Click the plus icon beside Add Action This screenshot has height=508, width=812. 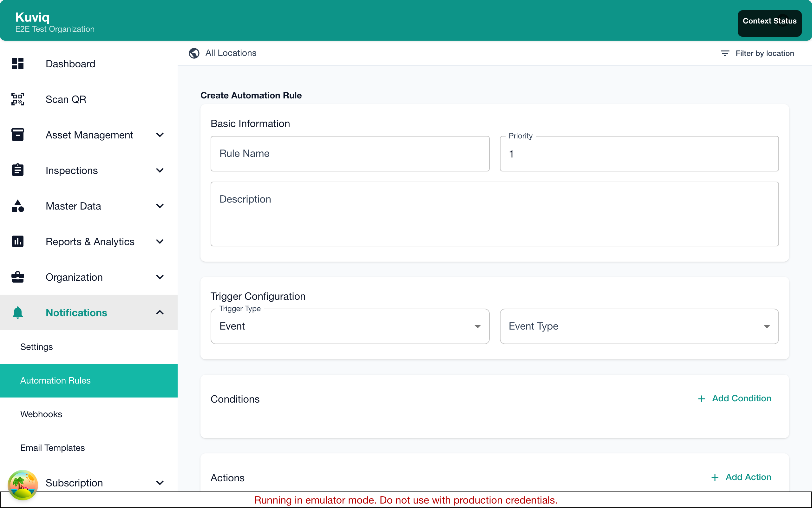tap(715, 478)
